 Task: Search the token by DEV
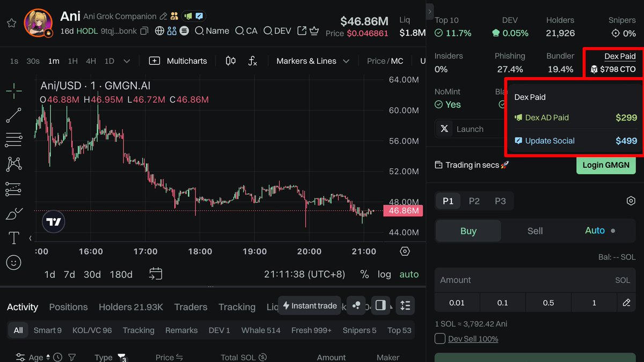pyautogui.click(x=277, y=31)
